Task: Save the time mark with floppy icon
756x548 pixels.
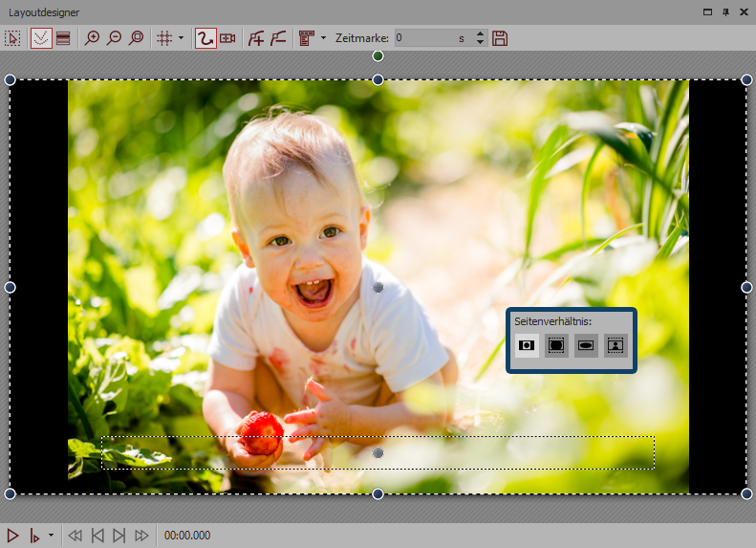Action: [x=500, y=38]
